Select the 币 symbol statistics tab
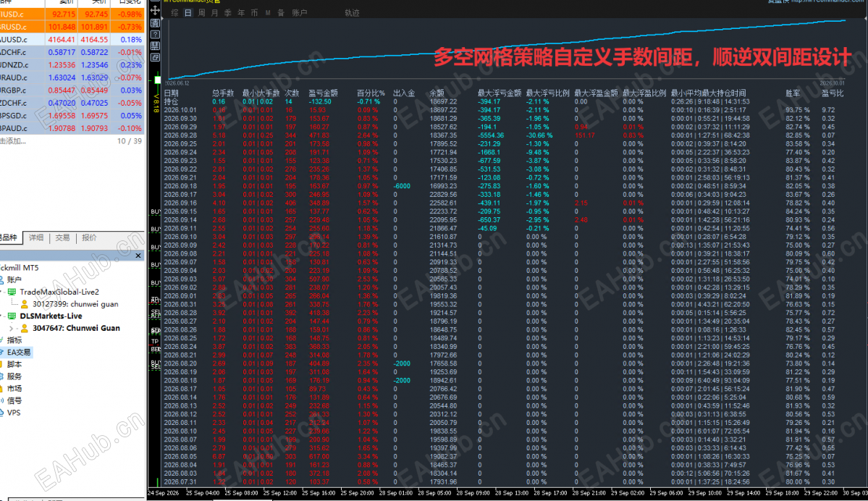 [255, 13]
